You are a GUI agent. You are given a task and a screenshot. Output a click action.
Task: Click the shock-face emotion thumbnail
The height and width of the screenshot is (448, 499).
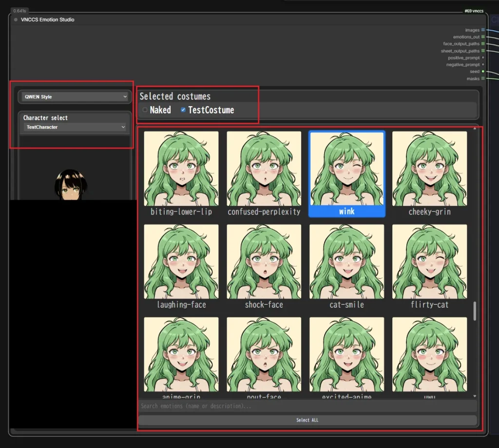click(x=264, y=261)
